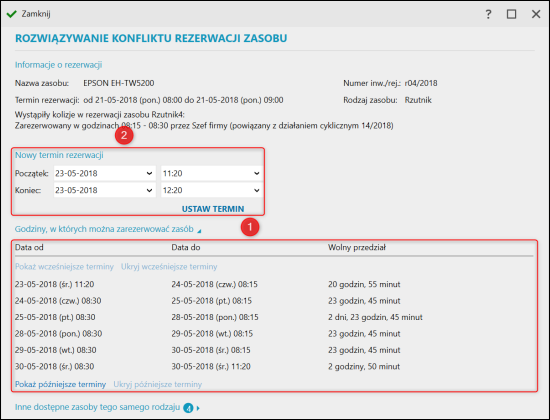Open the Koniec date dropdown
The height and width of the screenshot is (420, 550).
(105, 190)
